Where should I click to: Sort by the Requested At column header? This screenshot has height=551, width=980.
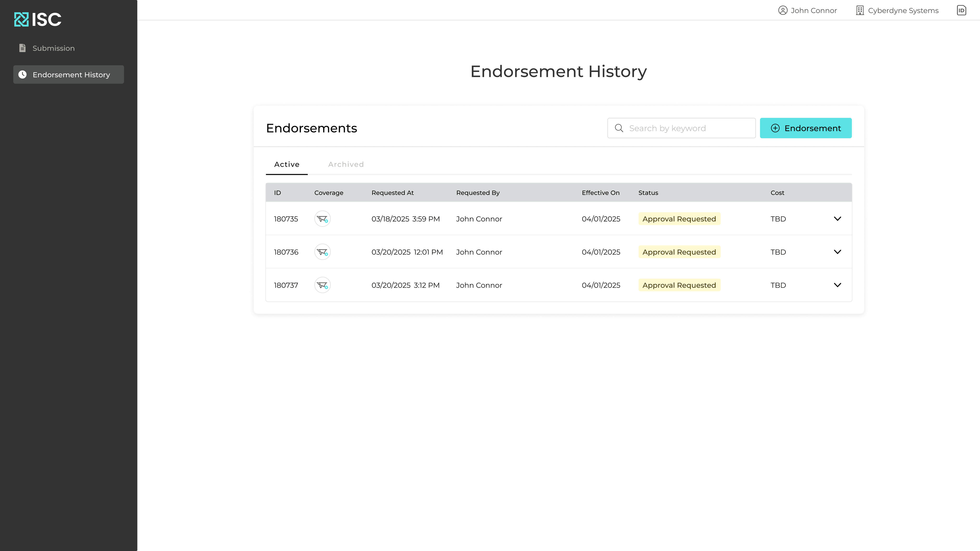tap(393, 193)
